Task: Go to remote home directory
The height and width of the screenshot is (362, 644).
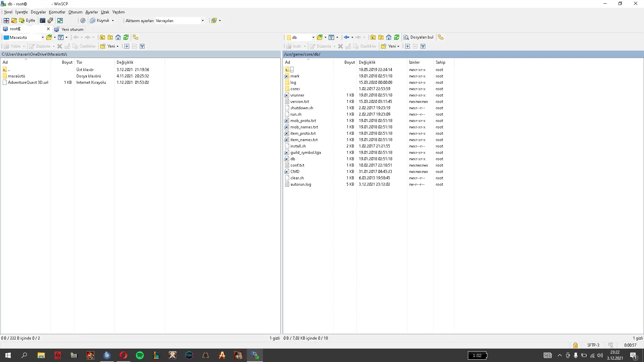Action: pyautogui.click(x=389, y=37)
